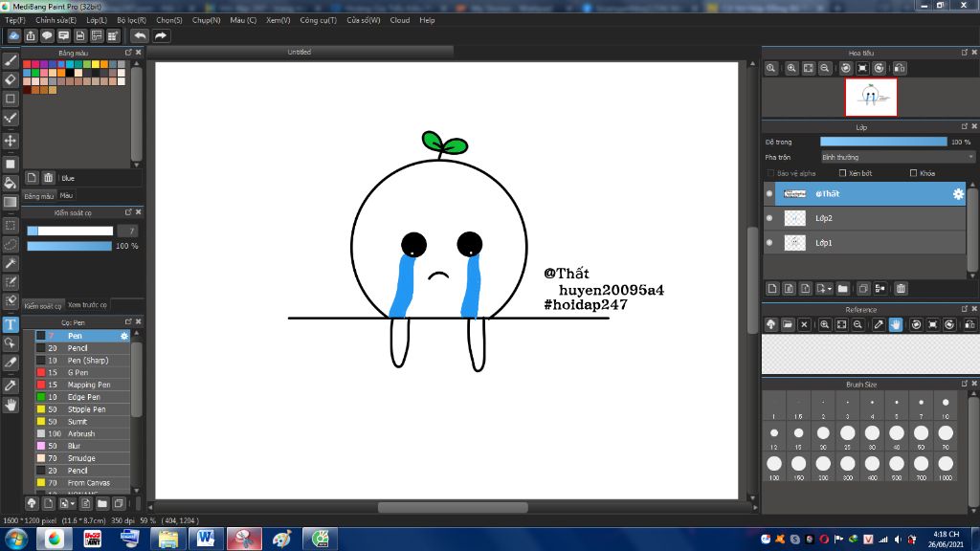Enable the Khóa lock checkbox
The height and width of the screenshot is (551, 980).
click(x=913, y=173)
